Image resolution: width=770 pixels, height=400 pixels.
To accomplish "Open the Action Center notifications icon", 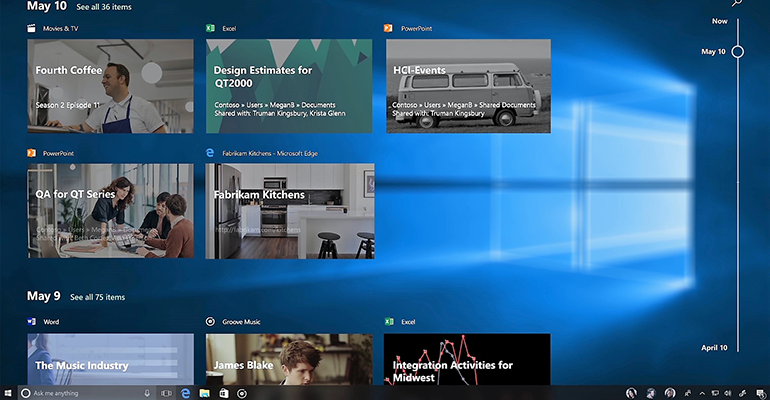I will (x=761, y=393).
